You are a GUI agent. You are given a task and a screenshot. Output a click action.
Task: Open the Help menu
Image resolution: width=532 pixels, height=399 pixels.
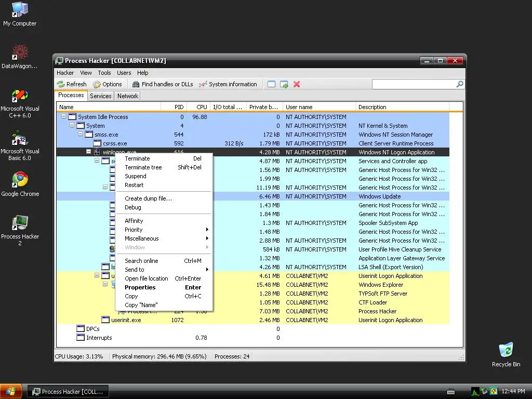pyautogui.click(x=142, y=73)
